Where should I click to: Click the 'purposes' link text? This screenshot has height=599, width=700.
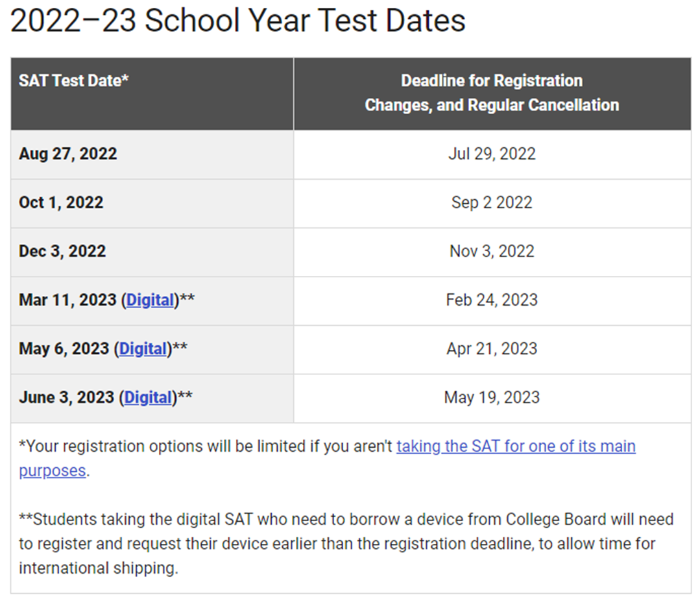click(53, 471)
